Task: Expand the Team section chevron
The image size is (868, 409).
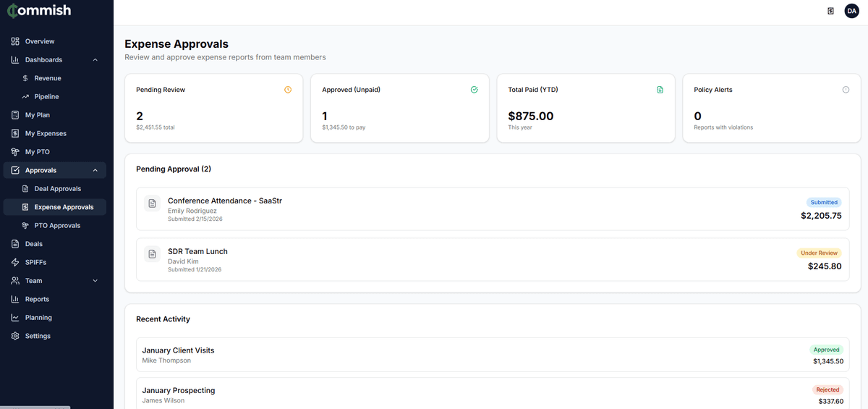Action: [x=95, y=281]
